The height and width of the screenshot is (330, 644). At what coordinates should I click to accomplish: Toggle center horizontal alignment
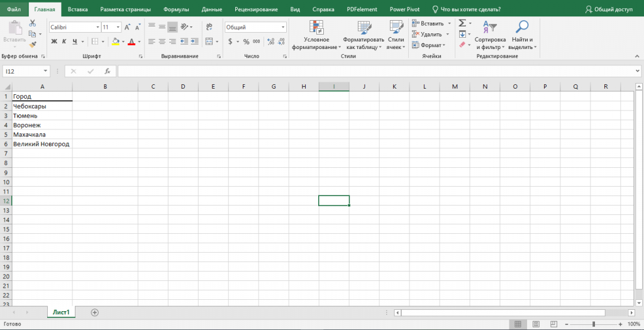[x=162, y=41]
